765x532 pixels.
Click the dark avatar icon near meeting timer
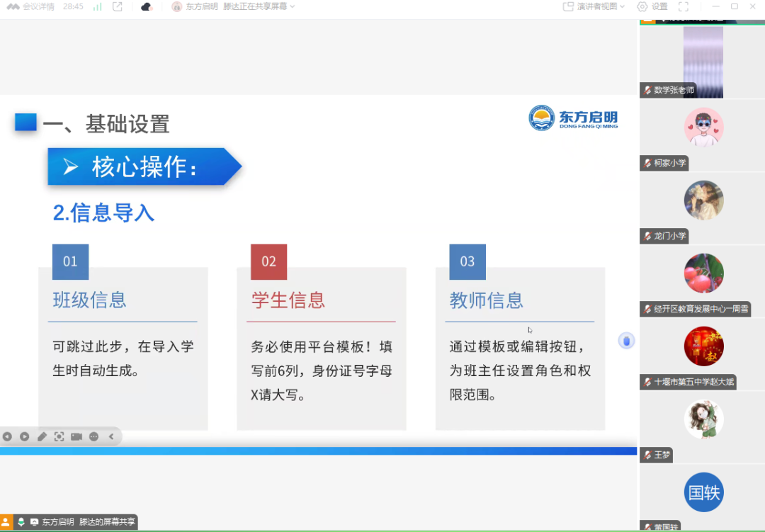coord(146,7)
